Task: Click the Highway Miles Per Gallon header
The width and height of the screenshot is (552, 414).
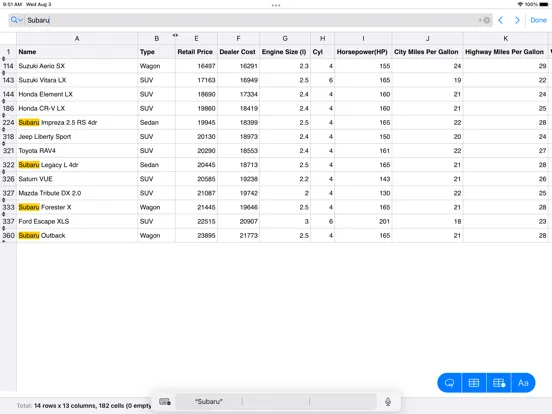Action: coord(506,52)
